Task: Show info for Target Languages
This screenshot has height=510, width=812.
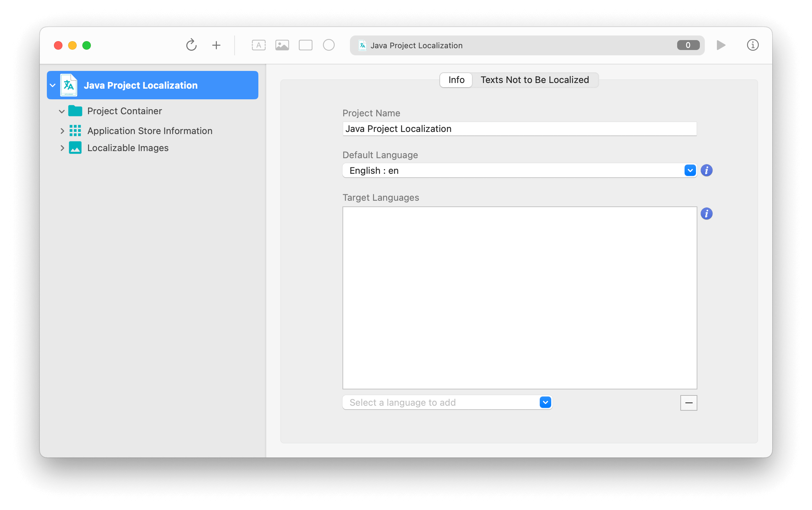Action: [x=707, y=214]
